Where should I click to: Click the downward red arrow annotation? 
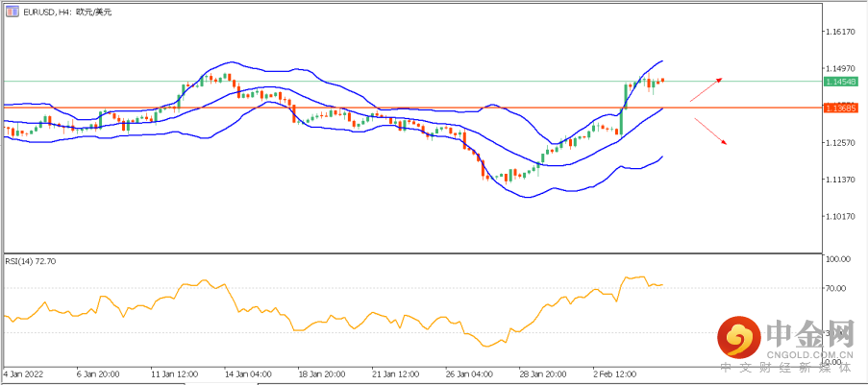708,131
